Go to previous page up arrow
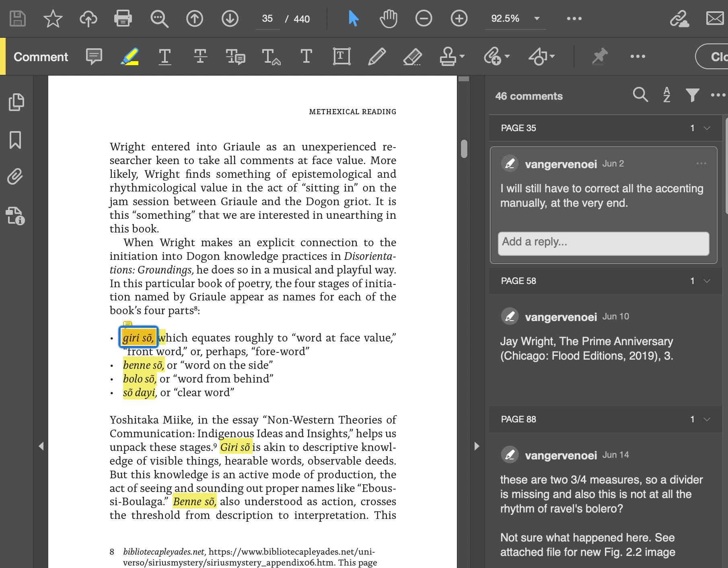The image size is (728, 568). (195, 19)
